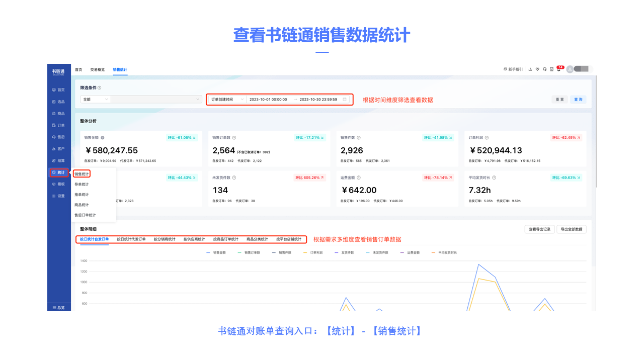
Task: Open the empty filter combo box
Action: point(156,100)
